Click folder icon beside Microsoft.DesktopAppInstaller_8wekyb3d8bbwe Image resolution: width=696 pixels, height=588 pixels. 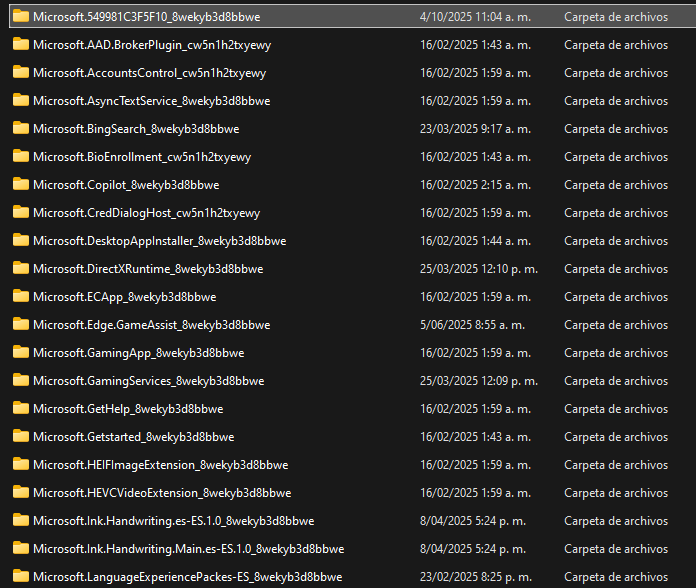(x=20, y=240)
